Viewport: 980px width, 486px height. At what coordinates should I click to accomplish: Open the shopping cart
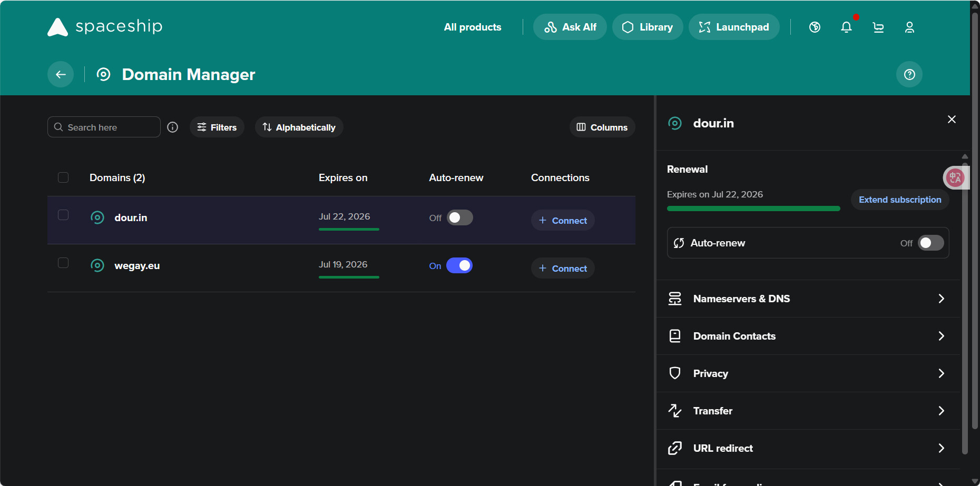click(878, 27)
